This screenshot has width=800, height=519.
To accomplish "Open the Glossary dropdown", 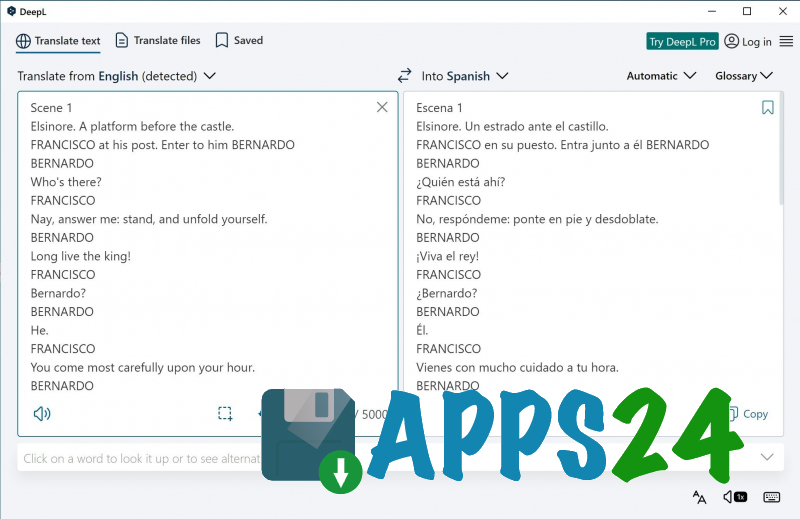I will 744,76.
